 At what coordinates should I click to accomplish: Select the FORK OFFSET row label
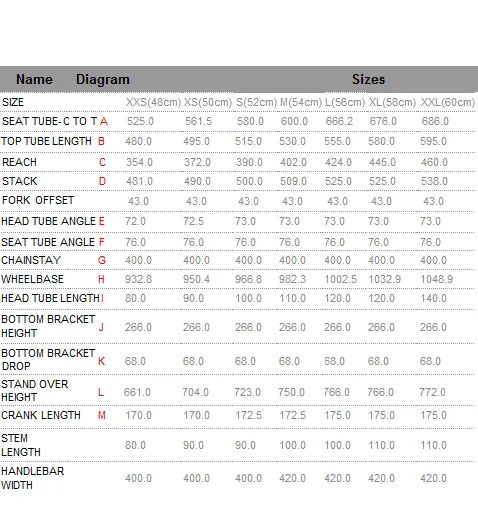38,200
